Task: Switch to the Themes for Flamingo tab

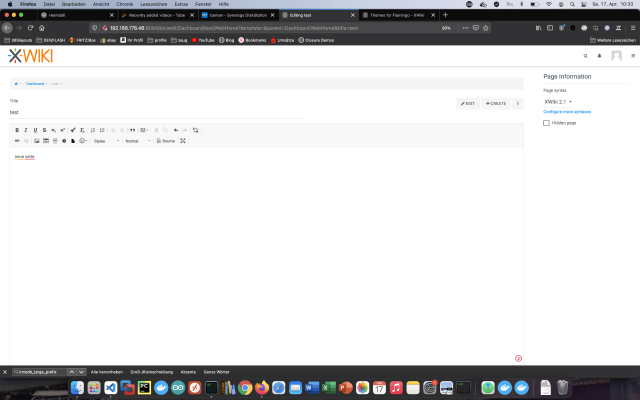Action: (397, 15)
